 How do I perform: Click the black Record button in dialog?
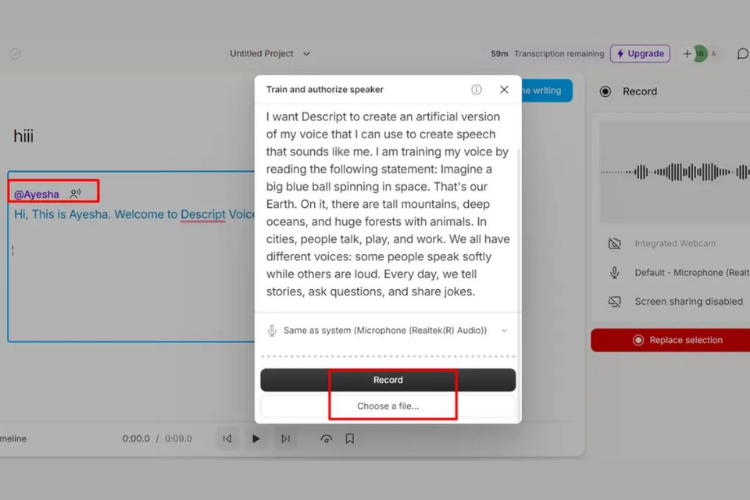(388, 380)
